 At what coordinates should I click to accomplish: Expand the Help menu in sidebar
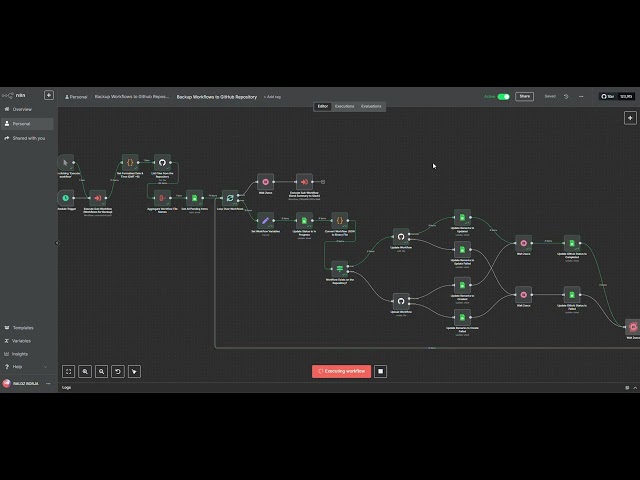27,367
